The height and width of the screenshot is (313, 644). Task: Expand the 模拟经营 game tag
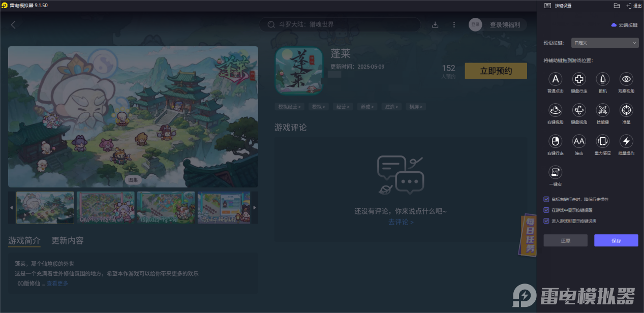coord(289,107)
